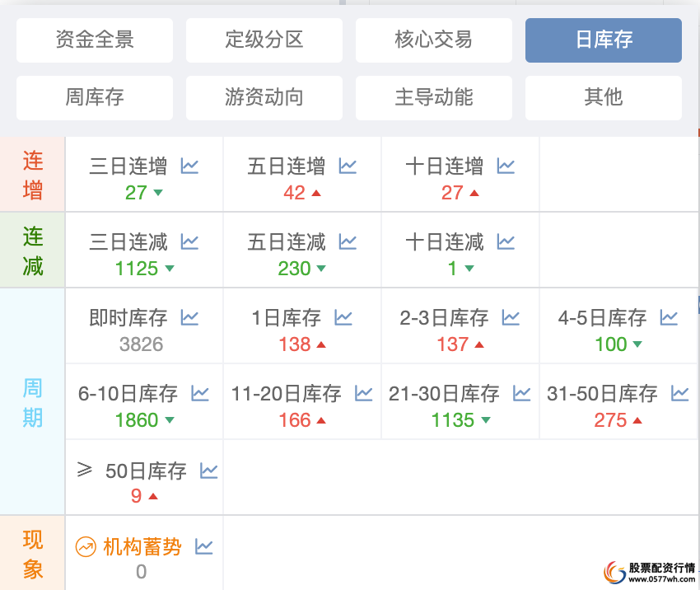Open chart icon beside 五日连增
700x590 pixels.
(x=348, y=166)
